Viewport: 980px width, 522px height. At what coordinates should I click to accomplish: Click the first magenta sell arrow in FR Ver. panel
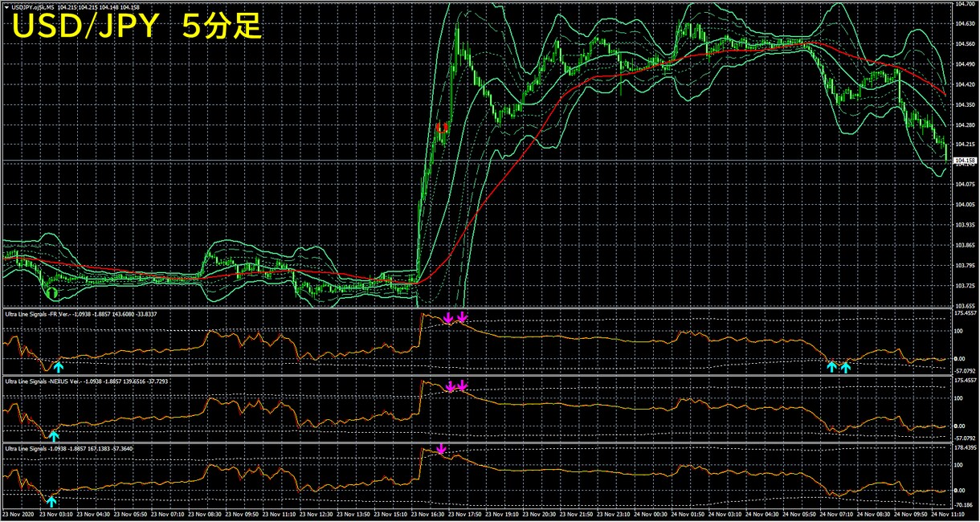coord(448,319)
